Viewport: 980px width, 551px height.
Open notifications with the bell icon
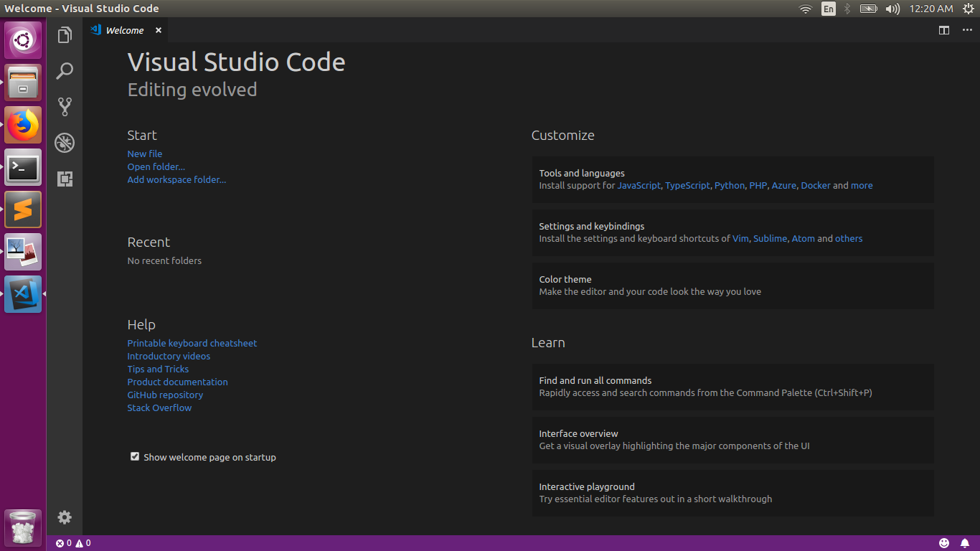[964, 543]
